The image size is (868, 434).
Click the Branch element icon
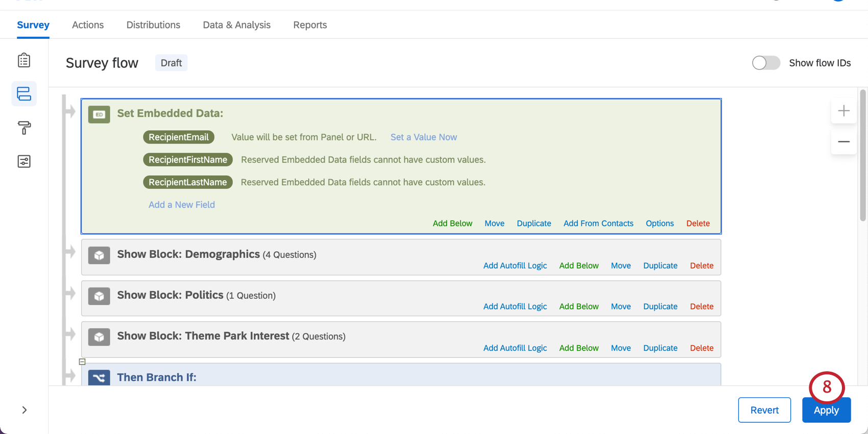click(99, 378)
